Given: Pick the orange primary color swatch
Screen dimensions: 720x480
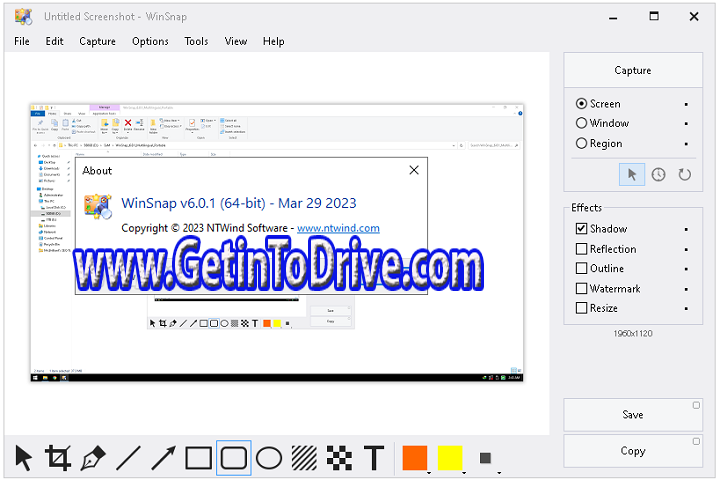Looking at the screenshot, I should pos(415,457).
